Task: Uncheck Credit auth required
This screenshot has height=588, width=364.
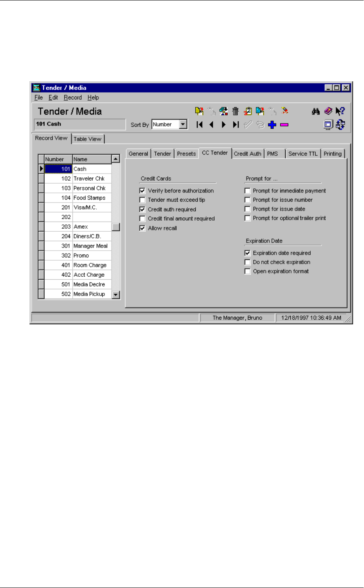Action: coord(142,209)
